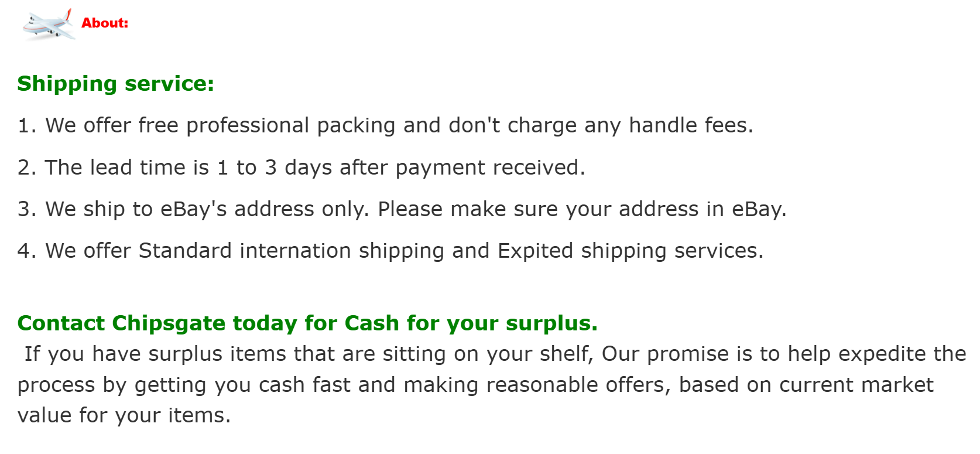Click 'Expited shipping services' text
Viewport: 980px width, 454px height.
[631, 251]
